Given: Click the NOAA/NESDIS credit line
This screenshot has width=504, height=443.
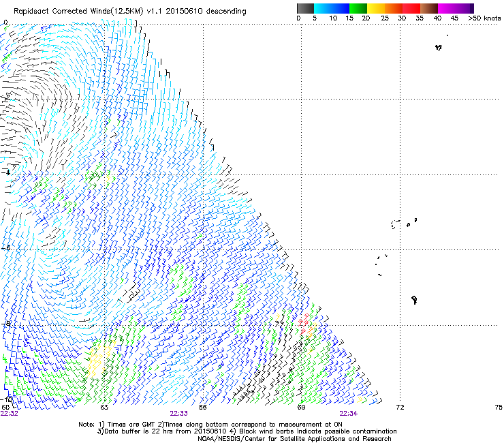Looking at the screenshot, I should pos(294,439).
